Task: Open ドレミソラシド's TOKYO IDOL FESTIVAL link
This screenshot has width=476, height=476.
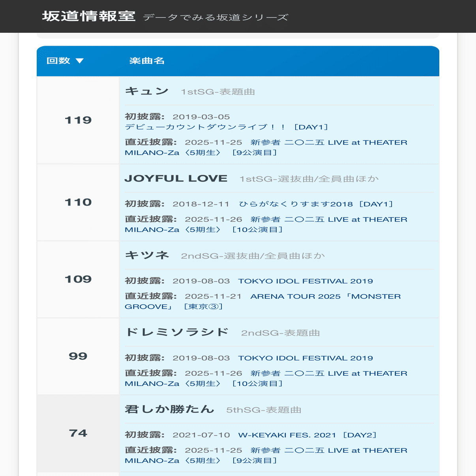Action: [x=305, y=358]
